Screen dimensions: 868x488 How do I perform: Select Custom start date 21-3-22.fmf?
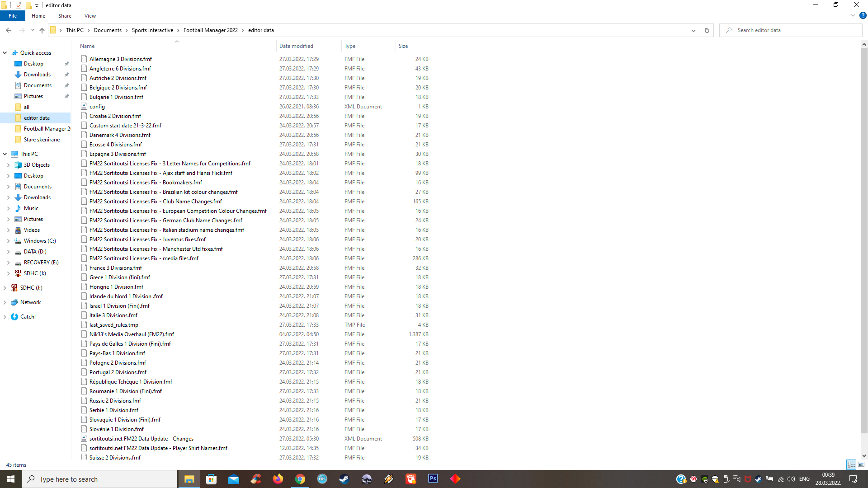click(125, 126)
